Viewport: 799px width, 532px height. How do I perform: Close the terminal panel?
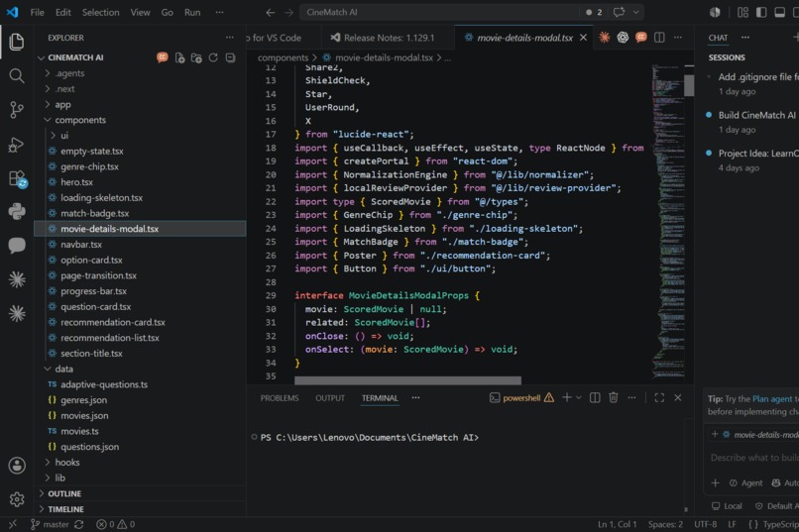tap(678, 397)
